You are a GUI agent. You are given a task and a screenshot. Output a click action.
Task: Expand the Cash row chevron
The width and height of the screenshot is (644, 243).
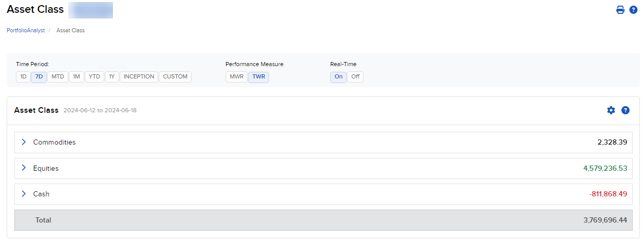point(24,194)
